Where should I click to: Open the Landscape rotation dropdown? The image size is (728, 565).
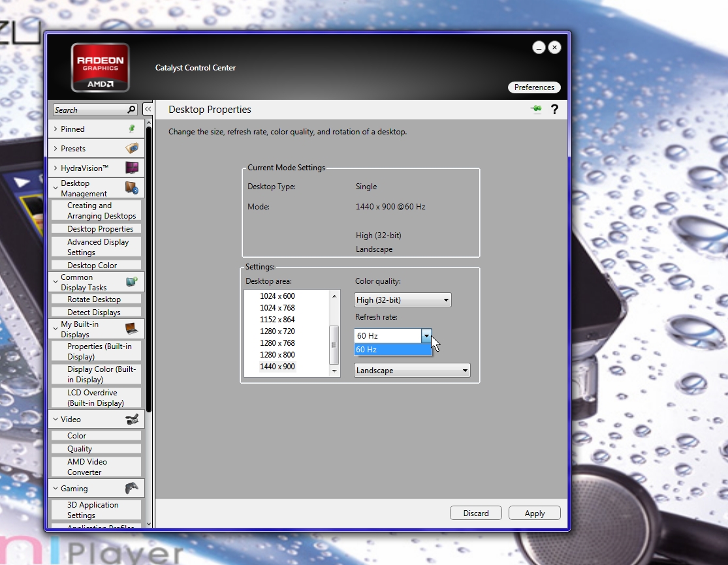click(412, 371)
